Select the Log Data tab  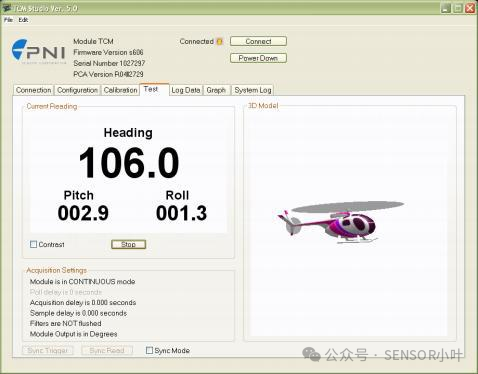point(186,90)
